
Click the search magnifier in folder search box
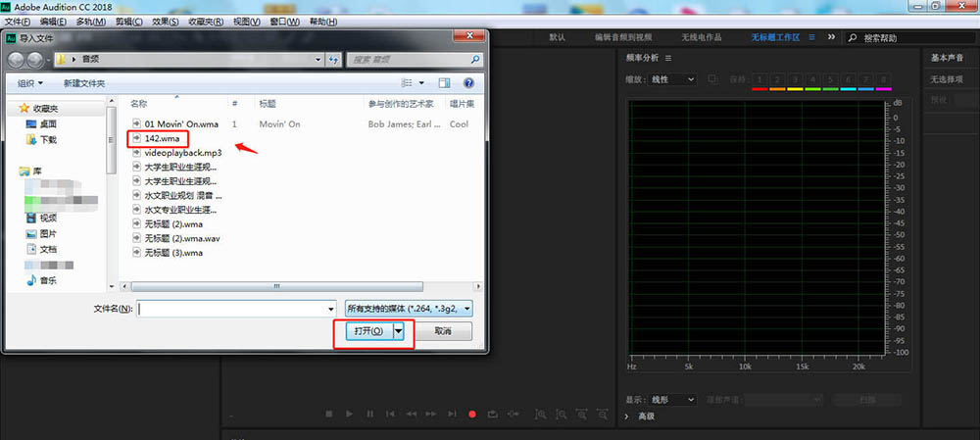[x=475, y=60]
